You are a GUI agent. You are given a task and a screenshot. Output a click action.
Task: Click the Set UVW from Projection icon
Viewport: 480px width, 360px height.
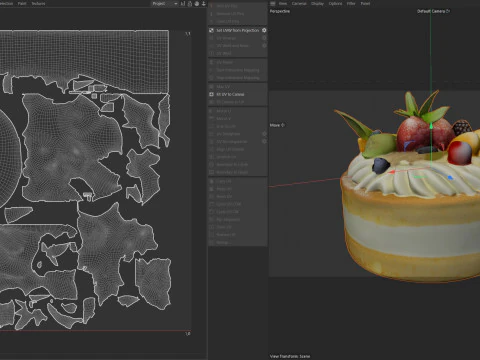pyautogui.click(x=211, y=30)
